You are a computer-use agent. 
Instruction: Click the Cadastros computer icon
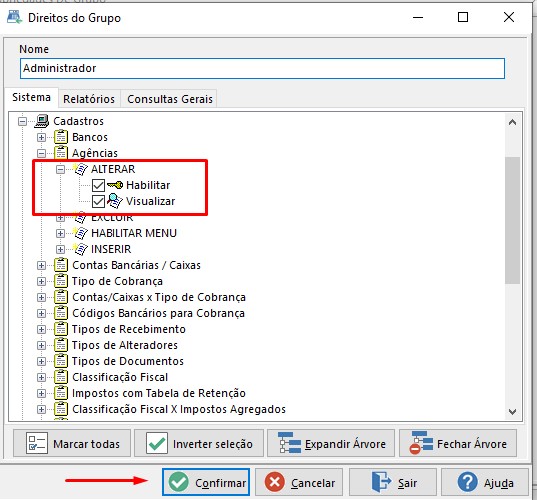(42, 121)
